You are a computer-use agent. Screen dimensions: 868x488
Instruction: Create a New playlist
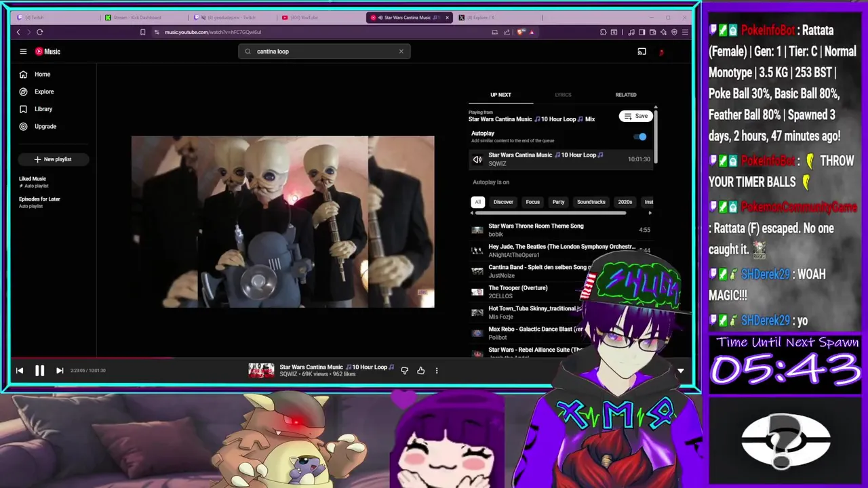point(53,159)
